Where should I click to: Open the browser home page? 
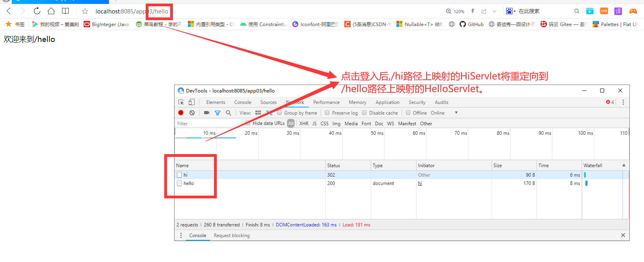[51, 11]
